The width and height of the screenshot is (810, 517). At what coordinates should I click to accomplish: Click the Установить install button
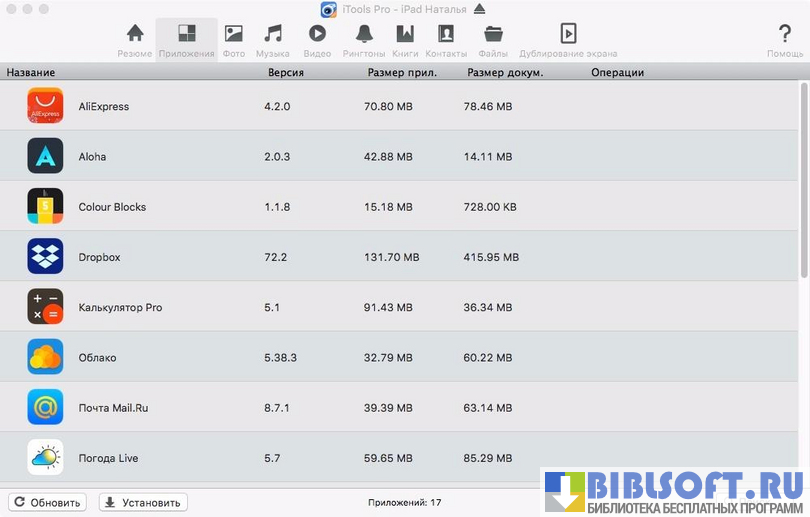point(142,503)
